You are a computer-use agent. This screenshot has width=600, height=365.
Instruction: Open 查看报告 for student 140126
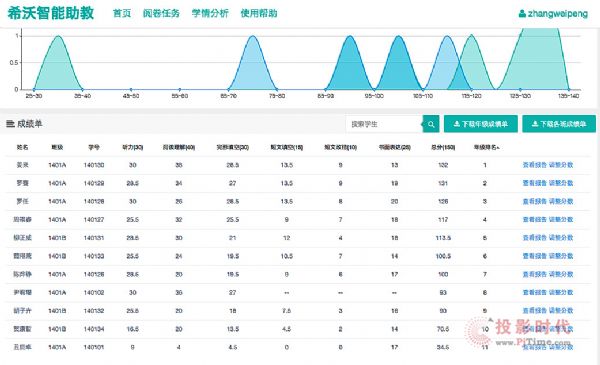coord(535,274)
